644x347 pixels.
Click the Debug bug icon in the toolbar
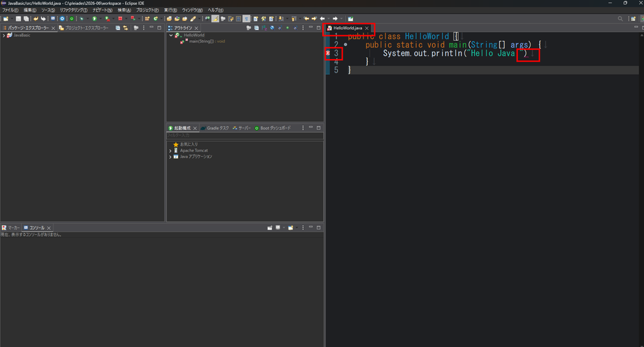click(x=82, y=18)
